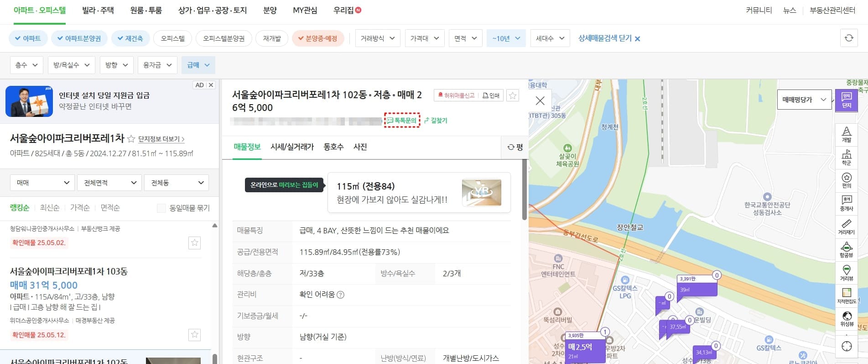Click the 평 unit conversion toggle
The image size is (868, 364).
coord(515,147)
